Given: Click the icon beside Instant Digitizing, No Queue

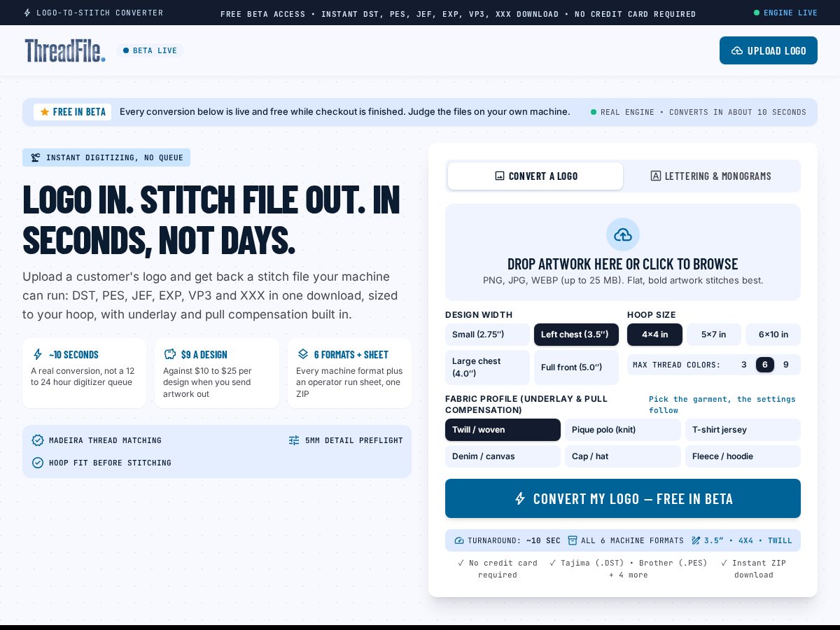Looking at the screenshot, I should tap(36, 157).
